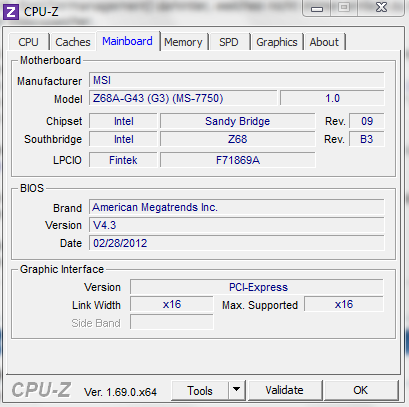The image size is (409, 407).
Task: Go to the Memory tab
Action: [x=183, y=42]
